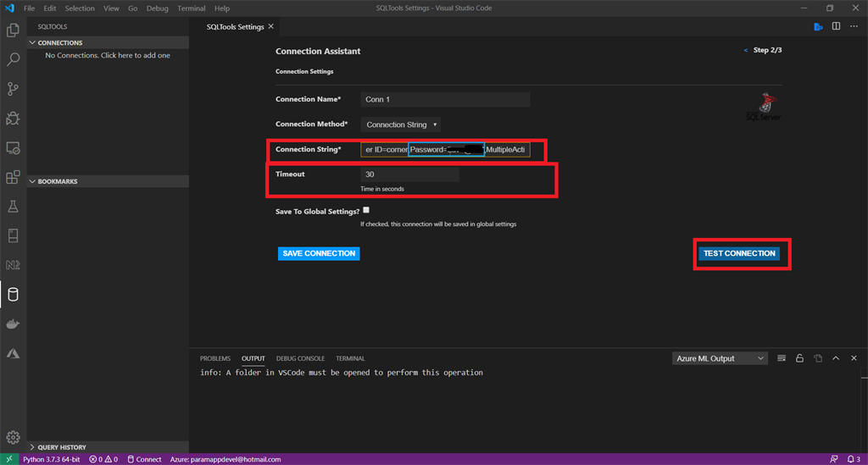
Task: Open the Connection Method dropdown
Action: tap(401, 125)
